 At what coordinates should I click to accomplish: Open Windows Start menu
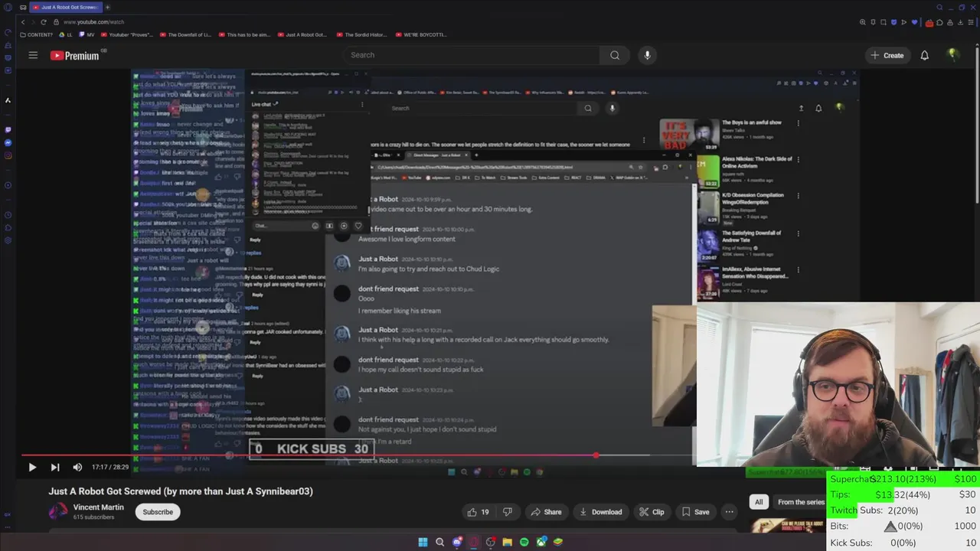pyautogui.click(x=423, y=542)
